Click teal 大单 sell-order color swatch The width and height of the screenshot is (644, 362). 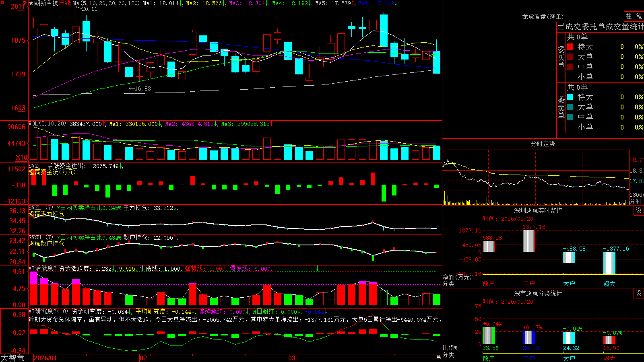click(x=570, y=107)
